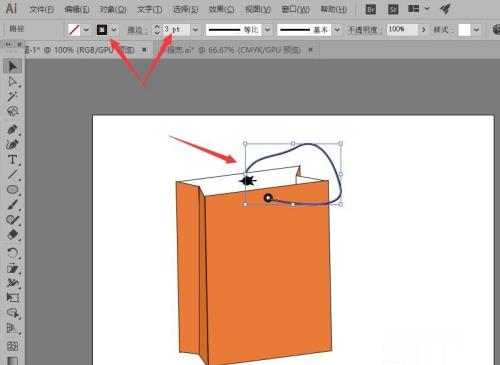
Task: Select the Width tool
Action: coord(13,283)
